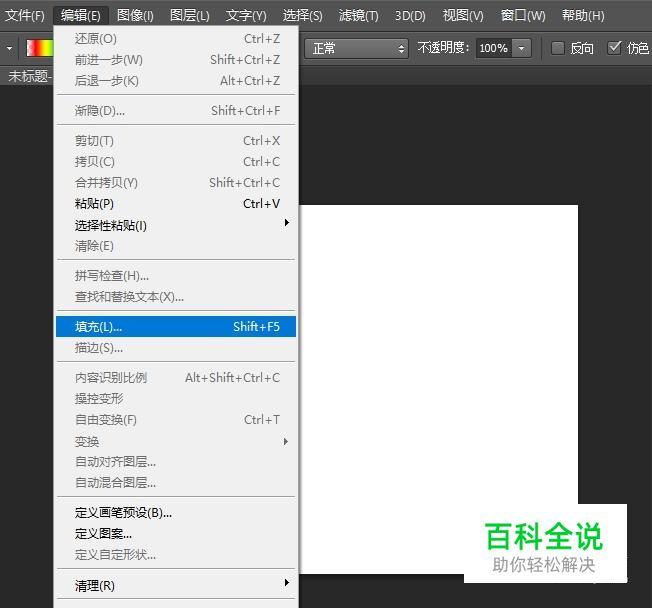Click the 清除(E) menu entry

coord(176,246)
